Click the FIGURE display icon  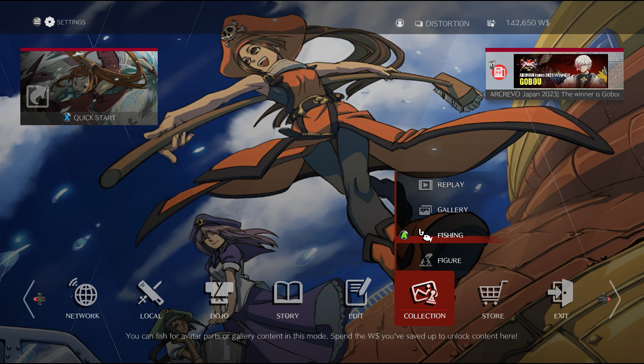pyautogui.click(x=426, y=260)
